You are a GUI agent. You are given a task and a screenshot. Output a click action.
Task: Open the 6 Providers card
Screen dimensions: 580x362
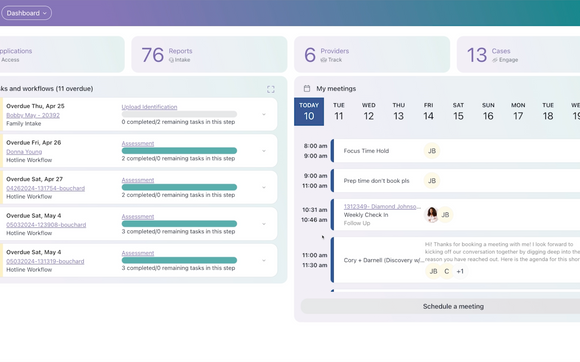(x=372, y=54)
